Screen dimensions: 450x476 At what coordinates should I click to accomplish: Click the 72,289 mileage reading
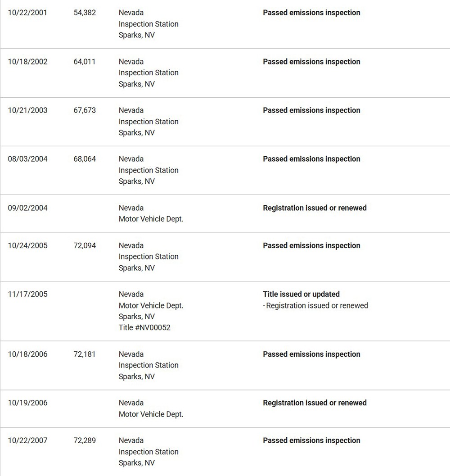85,440
